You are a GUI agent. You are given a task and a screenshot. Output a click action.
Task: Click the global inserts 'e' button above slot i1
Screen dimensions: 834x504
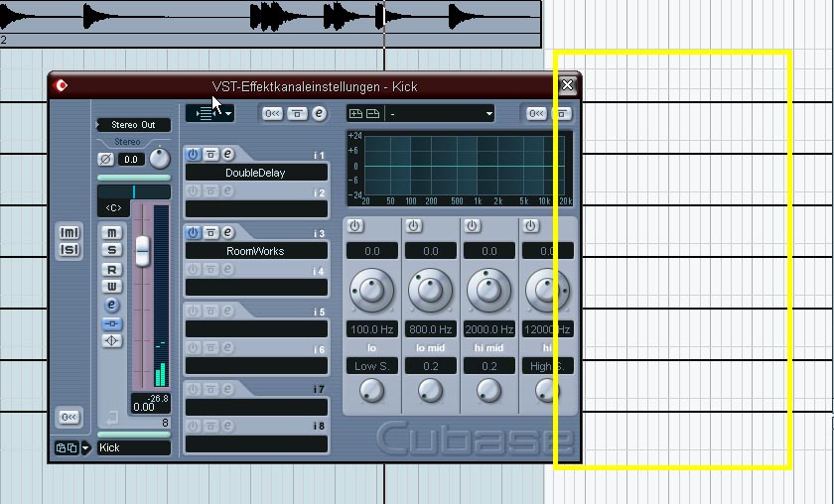click(x=319, y=113)
